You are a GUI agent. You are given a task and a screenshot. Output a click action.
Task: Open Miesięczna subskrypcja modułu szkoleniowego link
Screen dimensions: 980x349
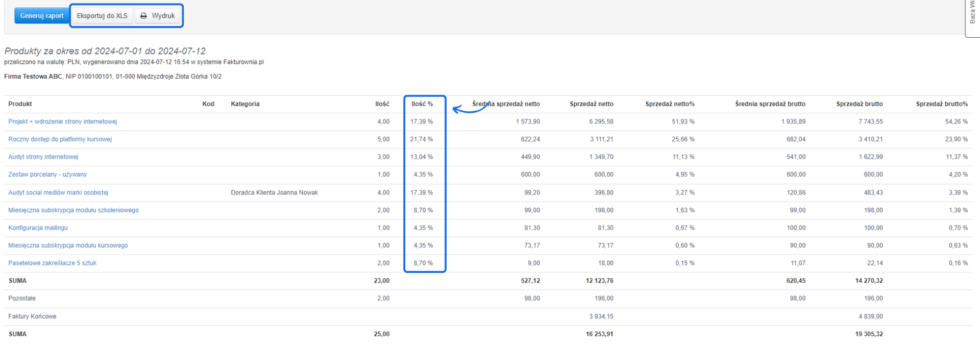[x=73, y=210]
